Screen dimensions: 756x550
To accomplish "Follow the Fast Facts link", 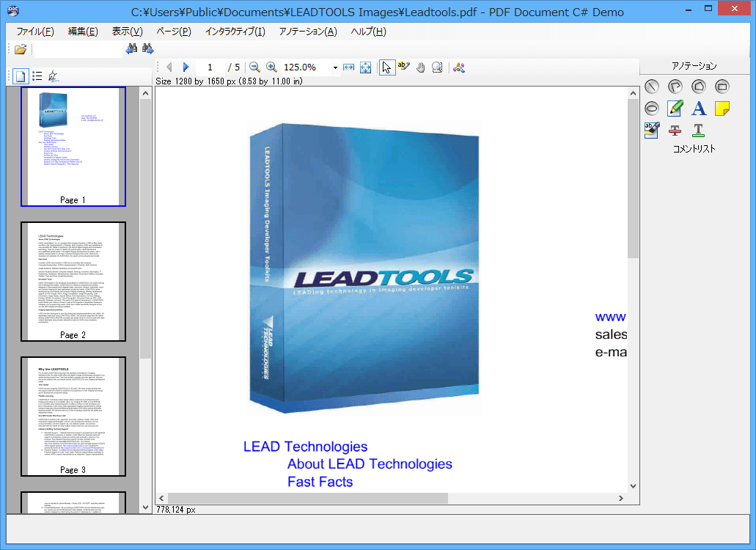I will click(320, 482).
